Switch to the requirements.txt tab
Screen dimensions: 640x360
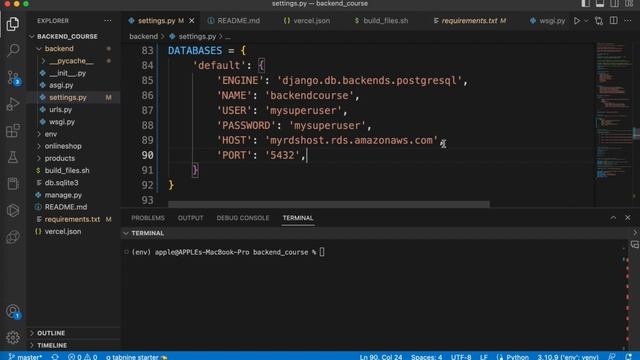469,20
